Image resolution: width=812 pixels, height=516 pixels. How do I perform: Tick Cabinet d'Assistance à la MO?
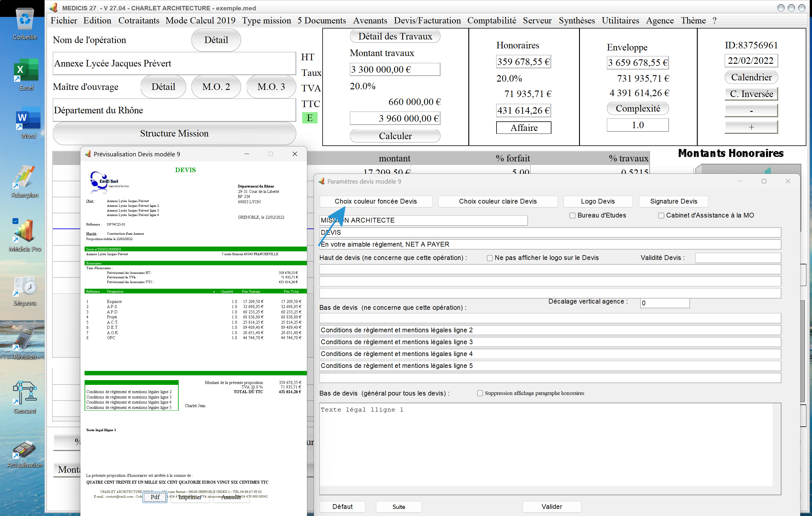(x=661, y=215)
